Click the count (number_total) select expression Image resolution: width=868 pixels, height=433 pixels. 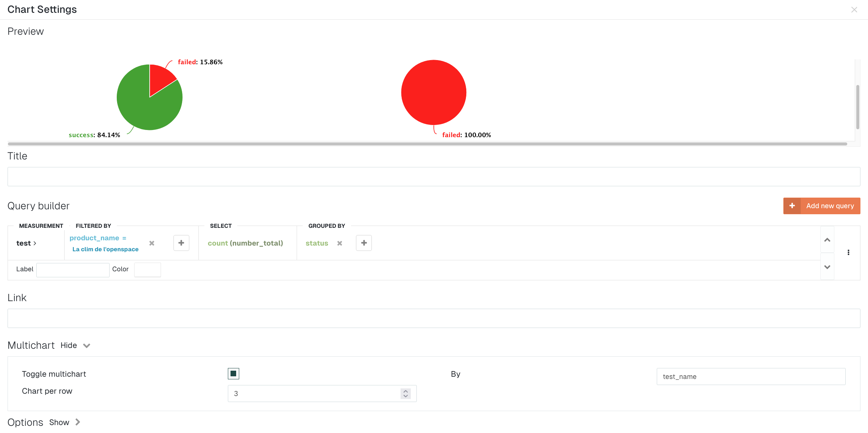[245, 243]
